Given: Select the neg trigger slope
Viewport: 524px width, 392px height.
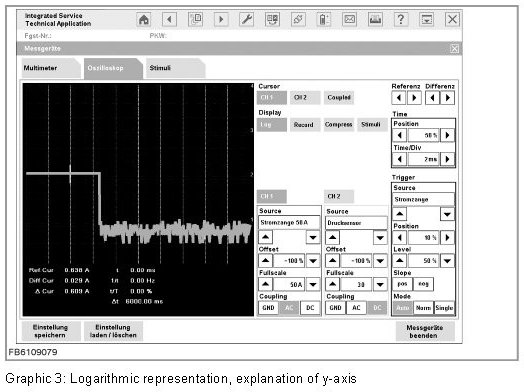Looking at the screenshot, I should 423,284.
